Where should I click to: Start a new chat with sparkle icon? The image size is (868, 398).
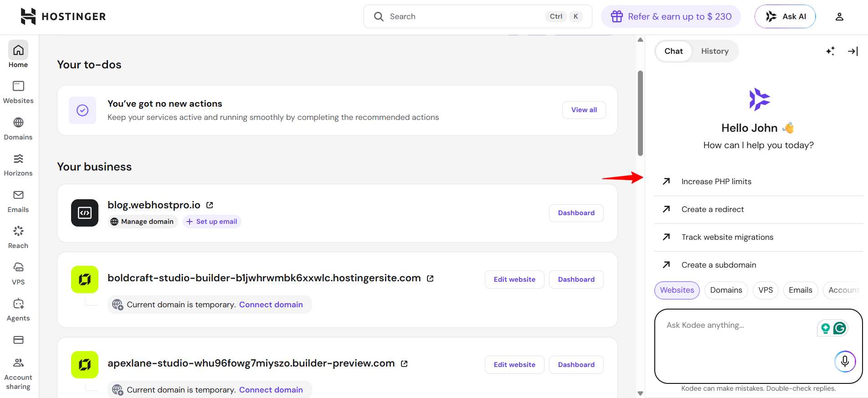coord(831,51)
